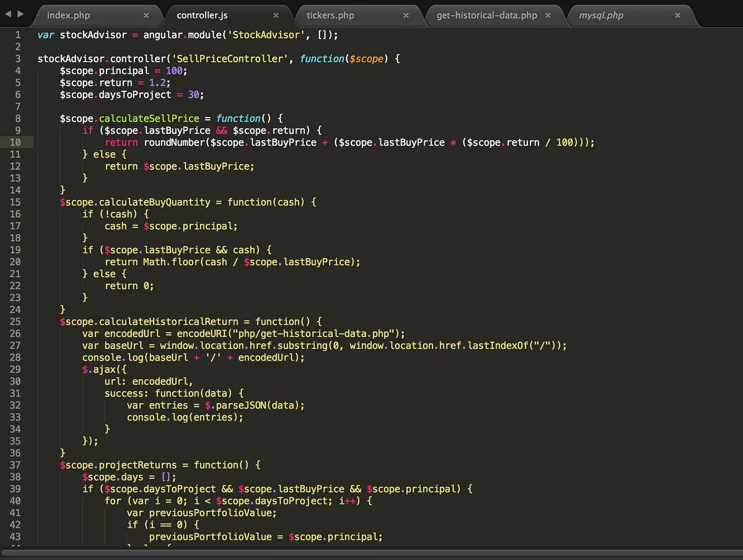Click line number 25 in gutter
743x560 pixels.
[15, 321]
